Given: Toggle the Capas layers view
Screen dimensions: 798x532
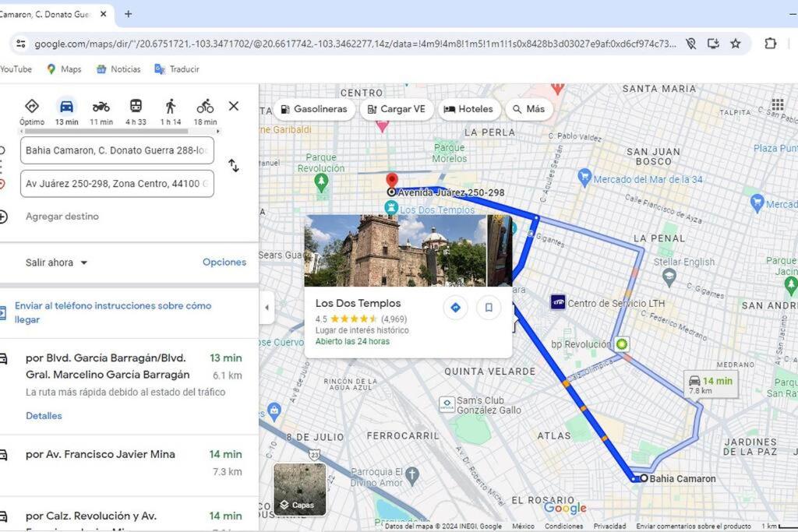Looking at the screenshot, I should pyautogui.click(x=300, y=489).
